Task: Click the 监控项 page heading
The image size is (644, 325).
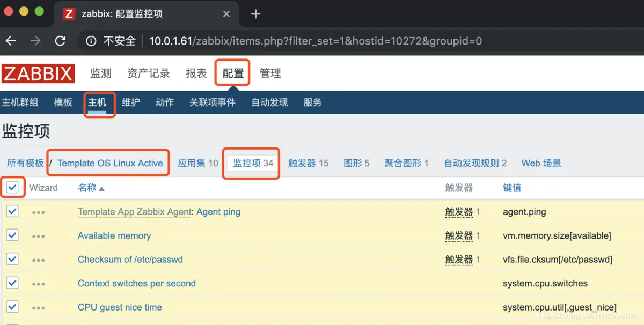Action: click(26, 131)
